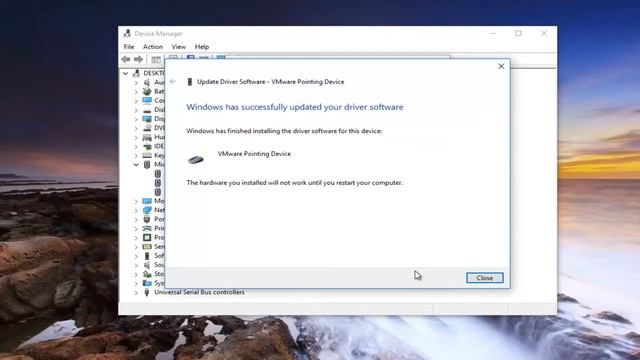Click the device icon beside Update Driver Software title
Viewport: 640px width, 360px height.
point(189,82)
